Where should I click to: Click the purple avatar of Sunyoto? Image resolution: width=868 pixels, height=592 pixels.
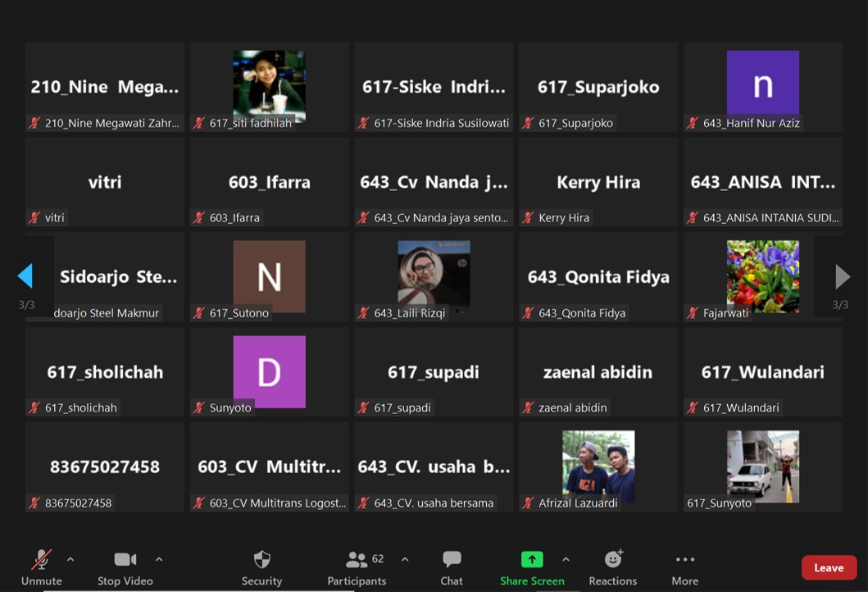tap(269, 371)
